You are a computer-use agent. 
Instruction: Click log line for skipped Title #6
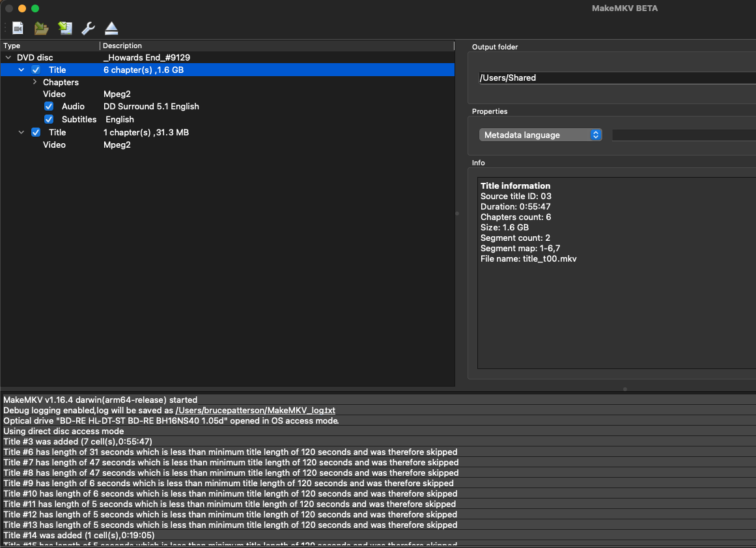click(x=231, y=452)
